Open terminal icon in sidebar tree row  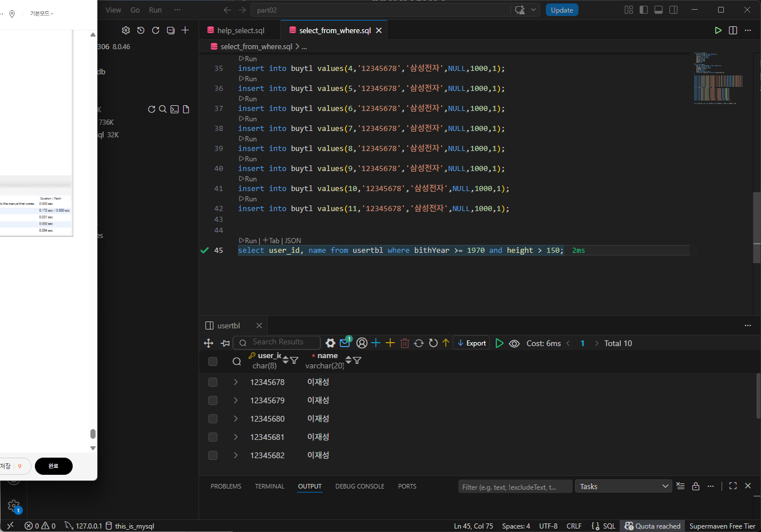click(x=175, y=109)
